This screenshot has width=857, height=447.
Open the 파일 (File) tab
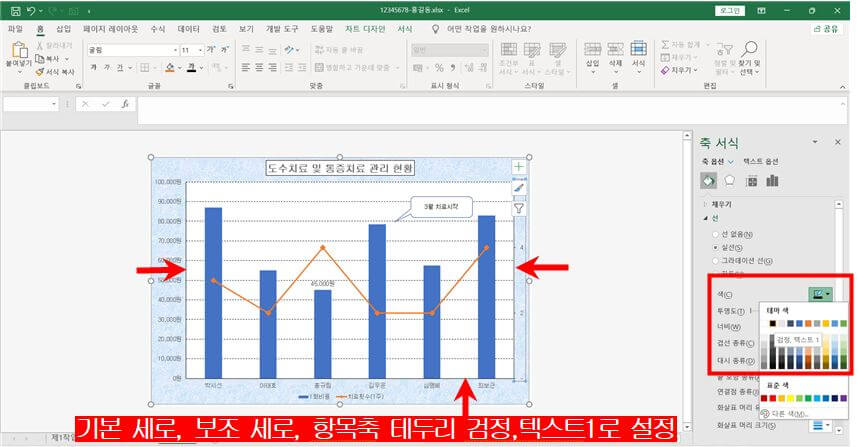(x=15, y=29)
